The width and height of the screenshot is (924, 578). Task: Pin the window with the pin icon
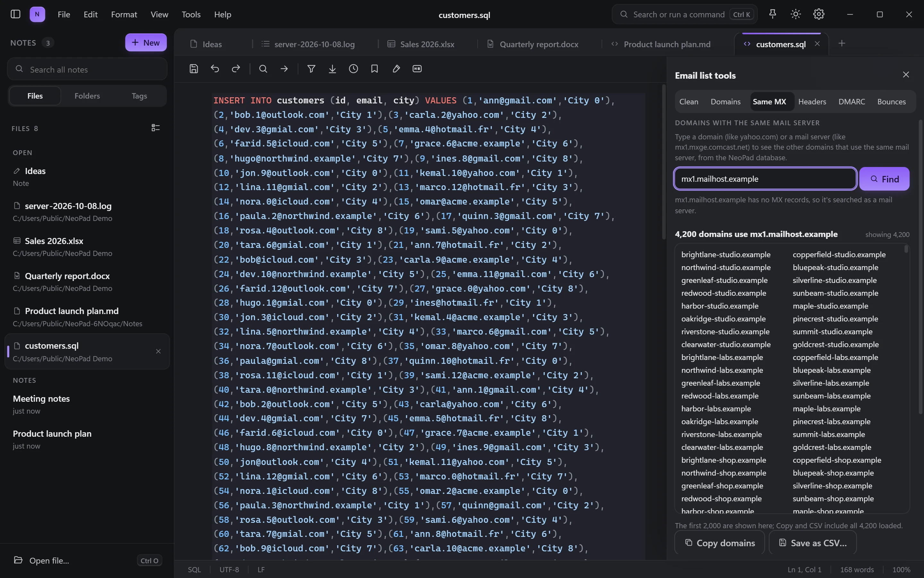(773, 14)
